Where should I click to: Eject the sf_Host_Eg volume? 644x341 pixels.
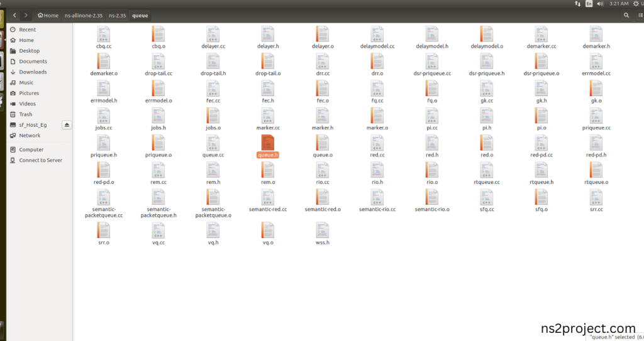(67, 125)
